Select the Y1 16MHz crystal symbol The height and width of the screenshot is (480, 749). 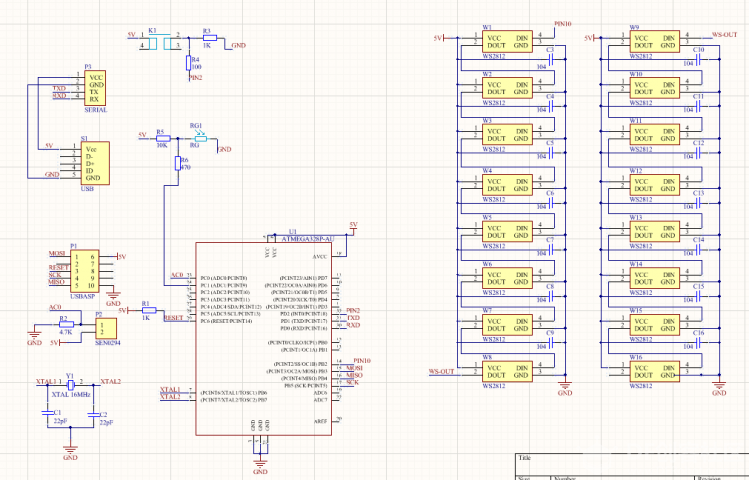point(70,385)
